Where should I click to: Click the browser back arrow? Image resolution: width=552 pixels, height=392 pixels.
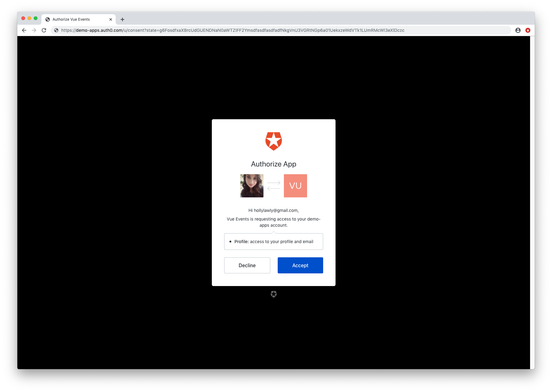click(x=24, y=30)
